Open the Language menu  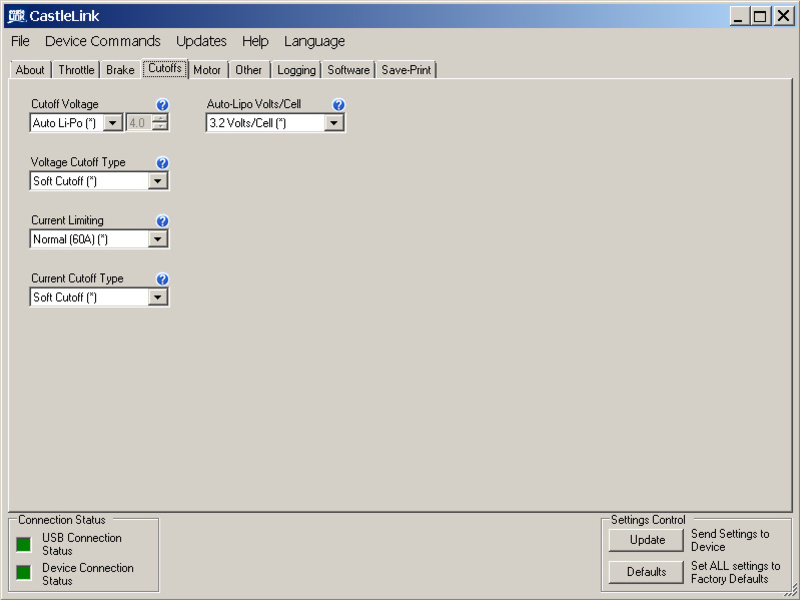[314, 41]
